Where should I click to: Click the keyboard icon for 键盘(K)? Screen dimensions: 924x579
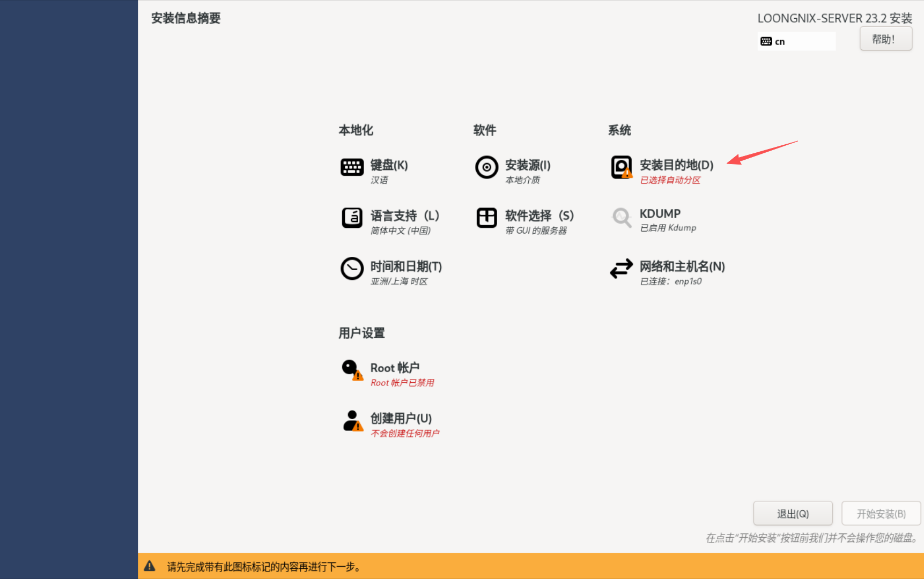click(x=352, y=167)
